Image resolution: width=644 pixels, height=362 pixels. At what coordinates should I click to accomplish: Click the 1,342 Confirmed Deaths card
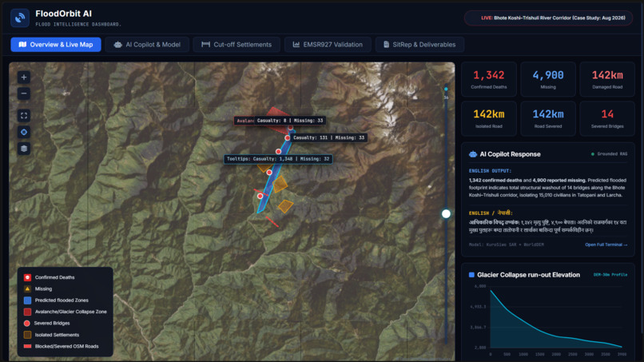point(489,79)
